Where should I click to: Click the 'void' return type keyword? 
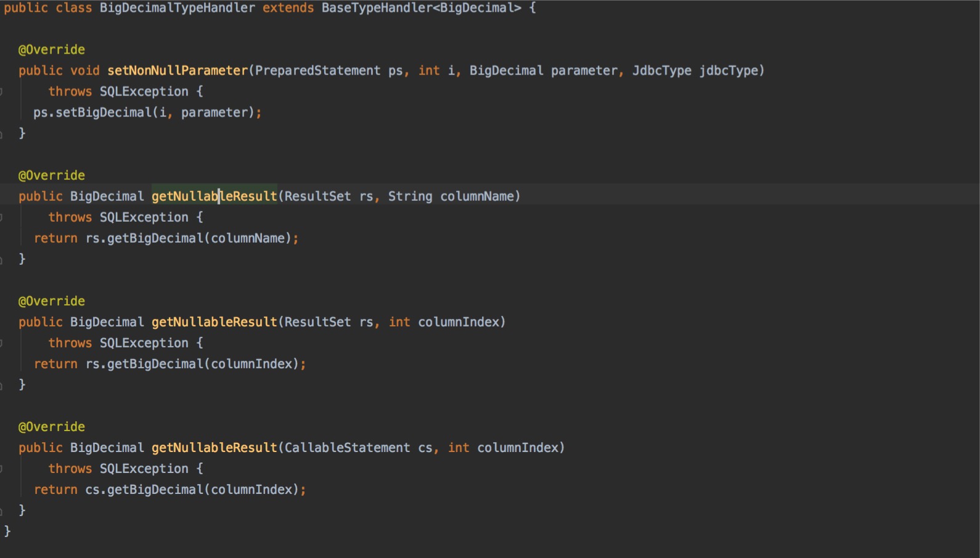point(85,70)
